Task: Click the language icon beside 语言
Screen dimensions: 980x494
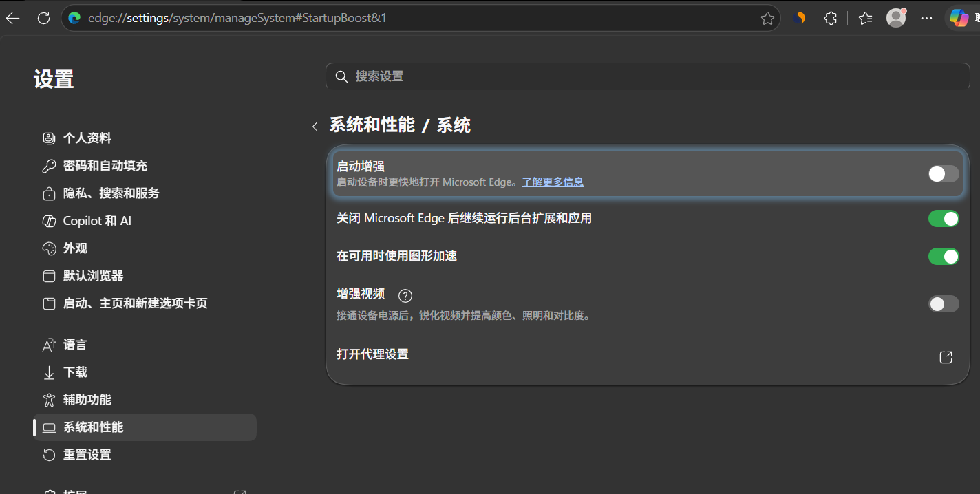Action: (49, 345)
